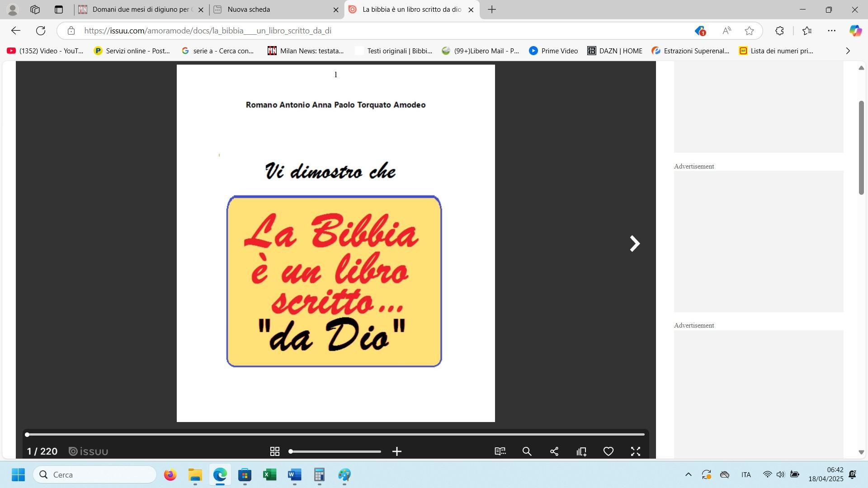Screen dimensions: 868x488
Task: Open the article reading-mode icon
Action: click(500, 451)
